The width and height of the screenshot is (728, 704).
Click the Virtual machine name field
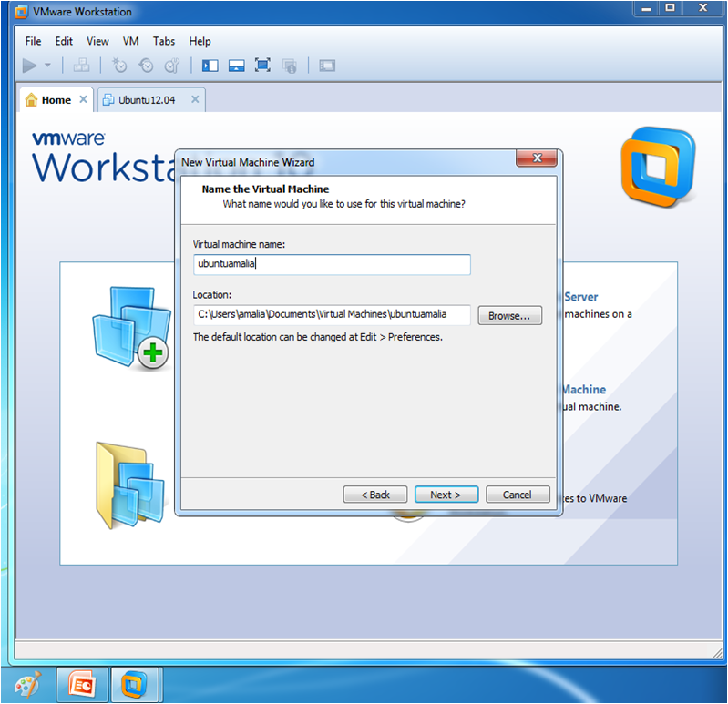[x=332, y=264]
